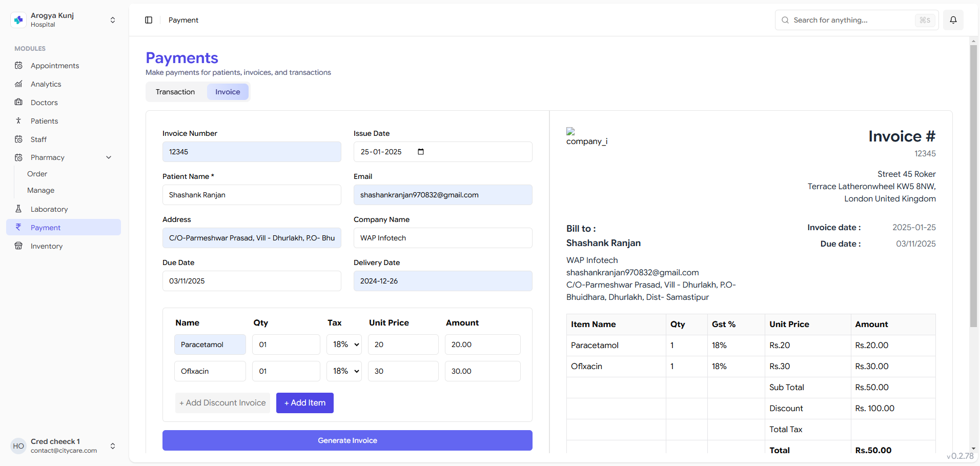Click the Patients person icon
This screenshot has height=466, width=980.
pos(19,121)
